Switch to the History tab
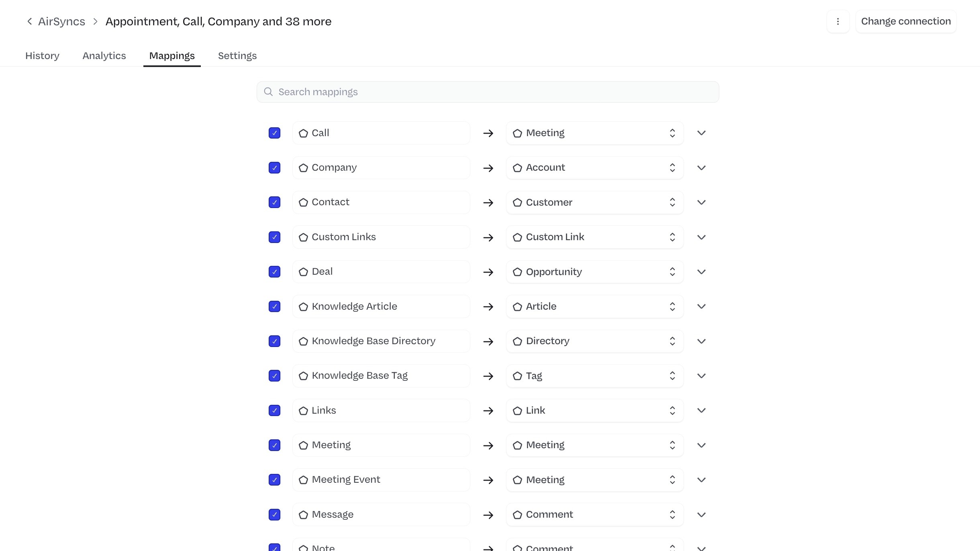The image size is (980, 551). click(x=42, y=56)
